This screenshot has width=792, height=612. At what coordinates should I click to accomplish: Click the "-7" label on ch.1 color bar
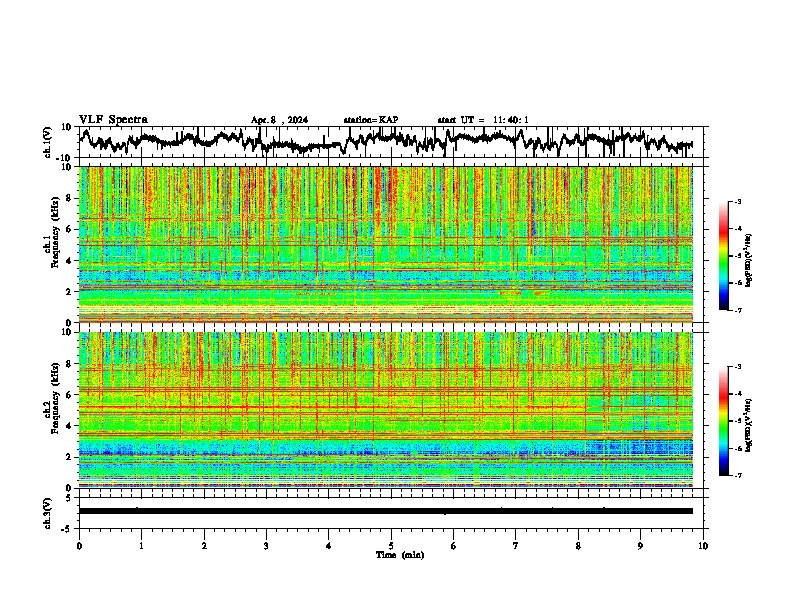coord(737,310)
